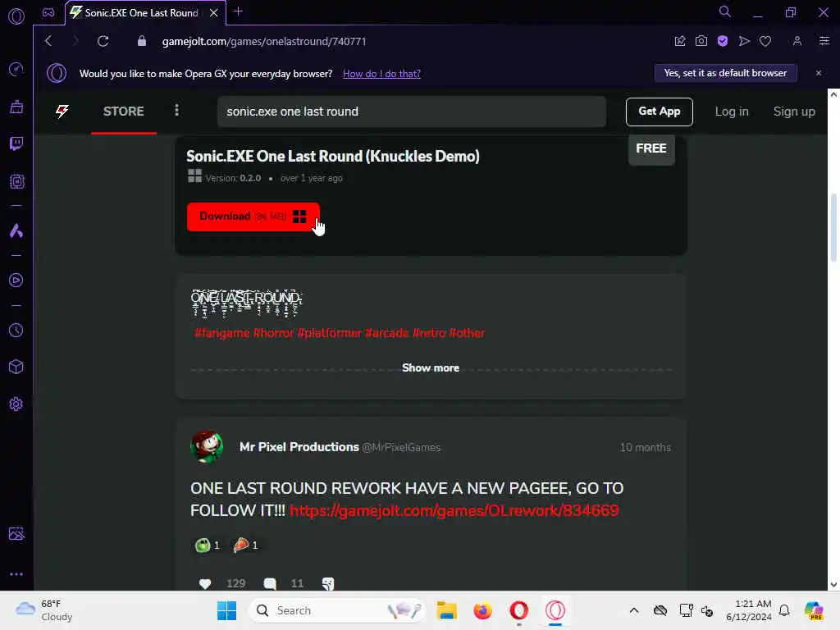The height and width of the screenshot is (630, 840).
Task: Open the sidebar gallery image icon
Action: tap(16, 533)
